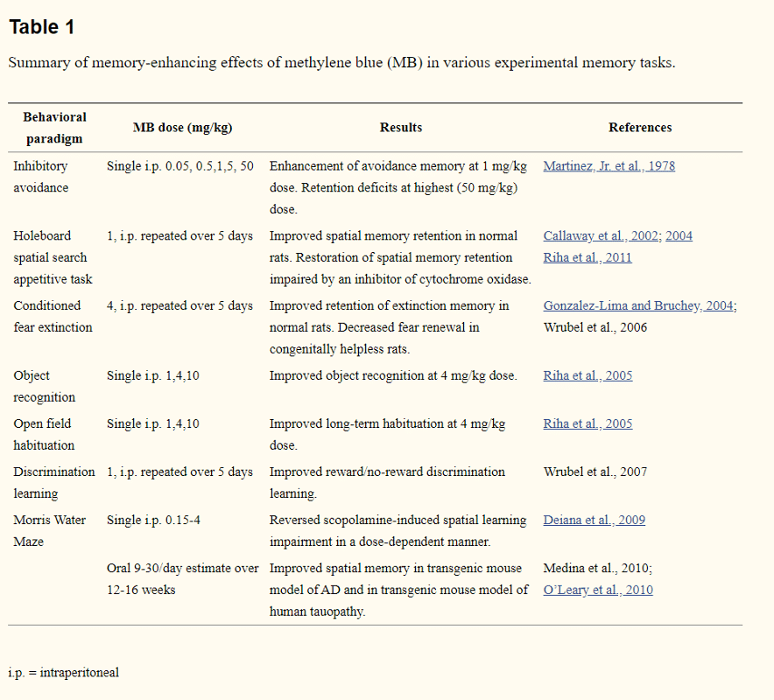This screenshot has width=774, height=700.
Task: Click the Table 1 heading
Action: pyautogui.click(x=42, y=27)
